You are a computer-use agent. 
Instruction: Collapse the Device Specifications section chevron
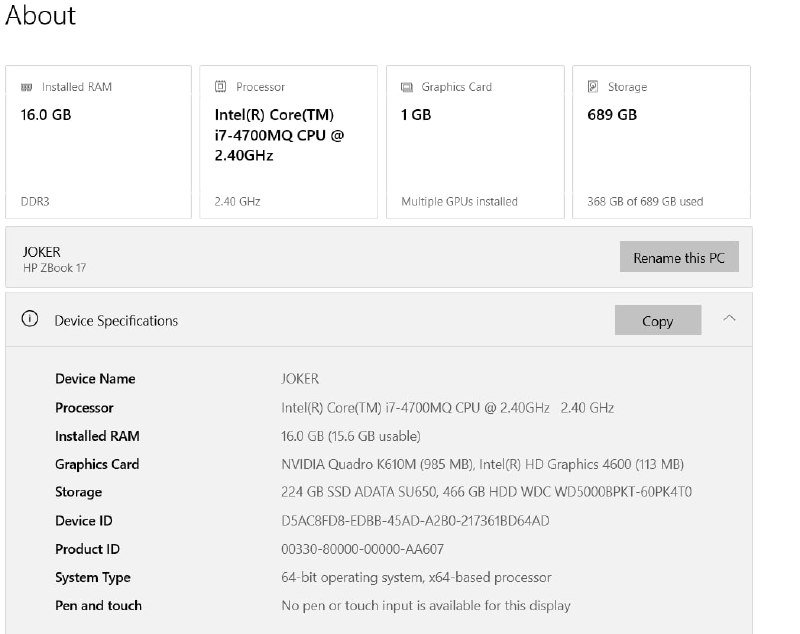[x=729, y=318]
